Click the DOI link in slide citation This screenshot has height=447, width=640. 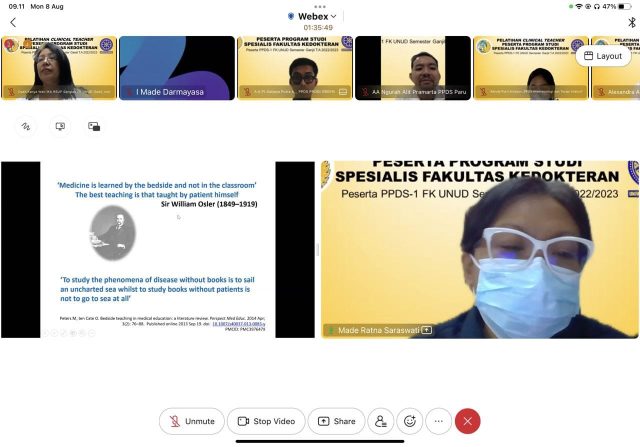(238, 324)
